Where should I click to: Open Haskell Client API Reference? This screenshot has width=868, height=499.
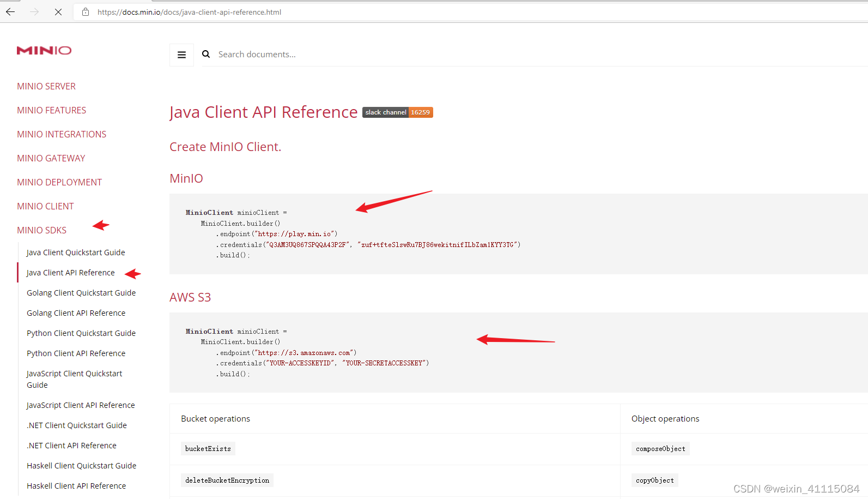[x=76, y=486]
